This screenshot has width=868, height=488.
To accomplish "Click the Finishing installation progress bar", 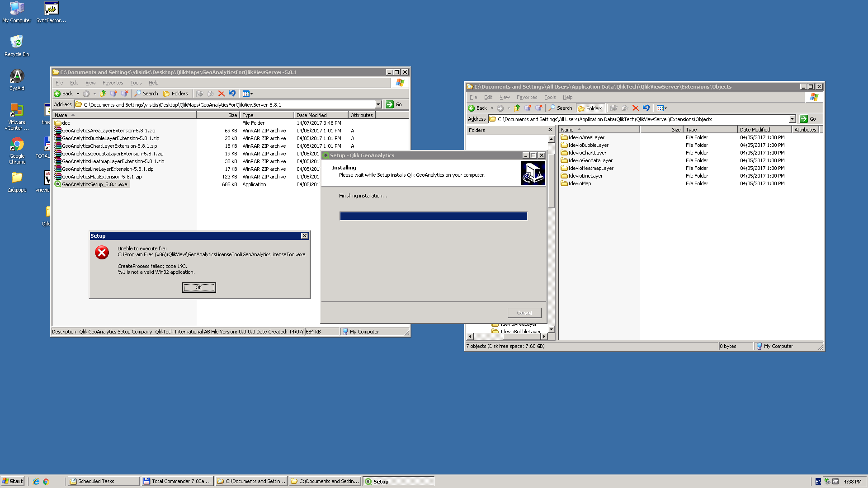I will (434, 216).
